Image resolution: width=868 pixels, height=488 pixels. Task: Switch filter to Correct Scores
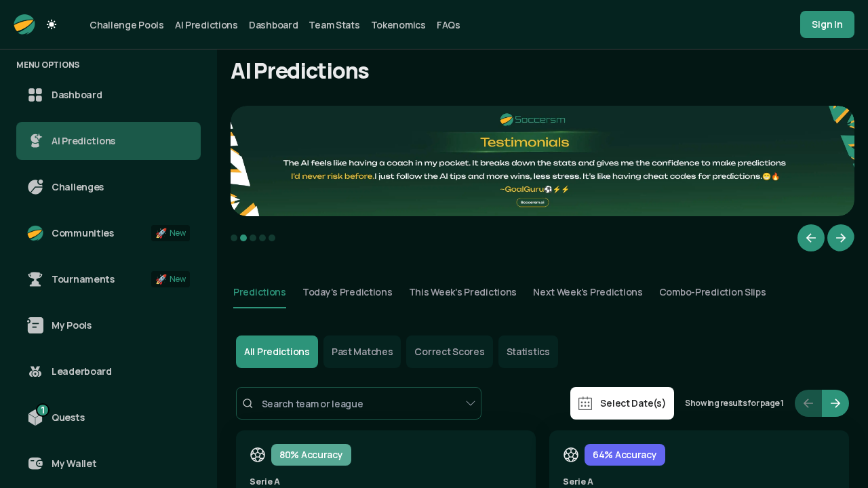(449, 352)
